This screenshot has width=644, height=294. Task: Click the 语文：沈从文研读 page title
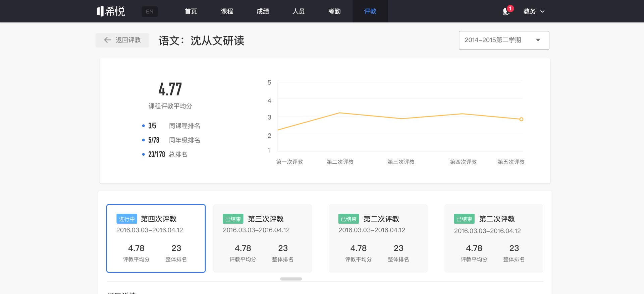[x=201, y=41]
